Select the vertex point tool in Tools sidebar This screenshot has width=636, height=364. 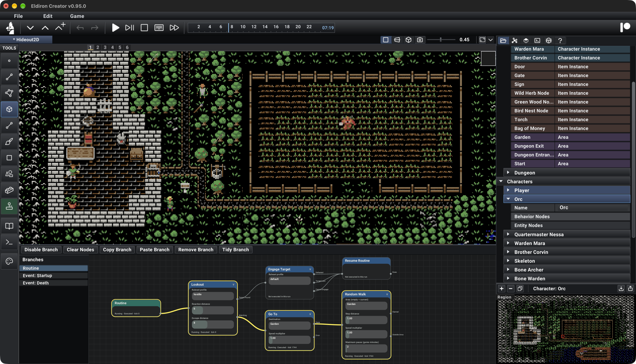pyautogui.click(x=9, y=61)
